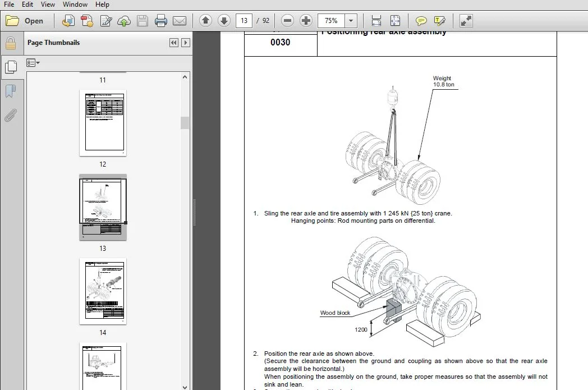
Task: Open the Edit menu
Action: point(27,4)
